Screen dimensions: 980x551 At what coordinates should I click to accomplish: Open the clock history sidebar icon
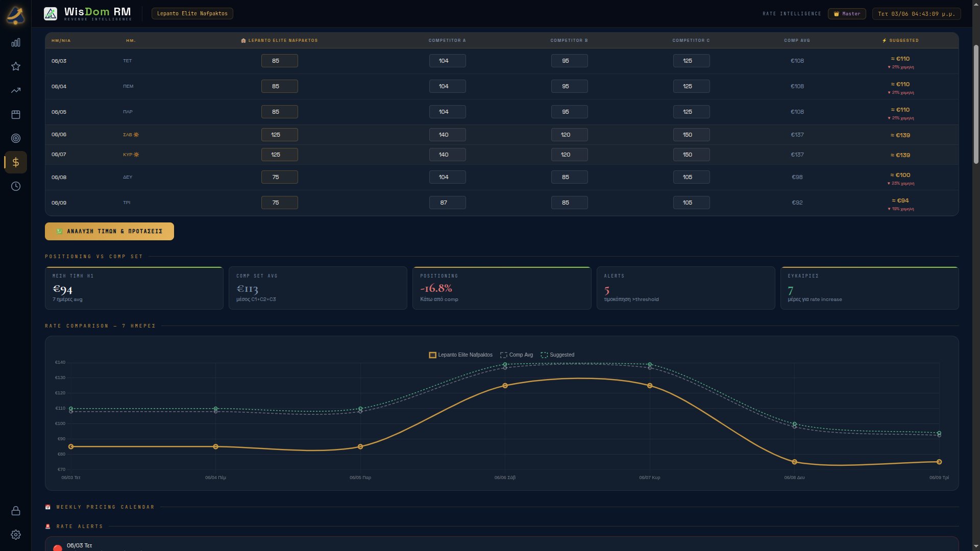(16, 186)
